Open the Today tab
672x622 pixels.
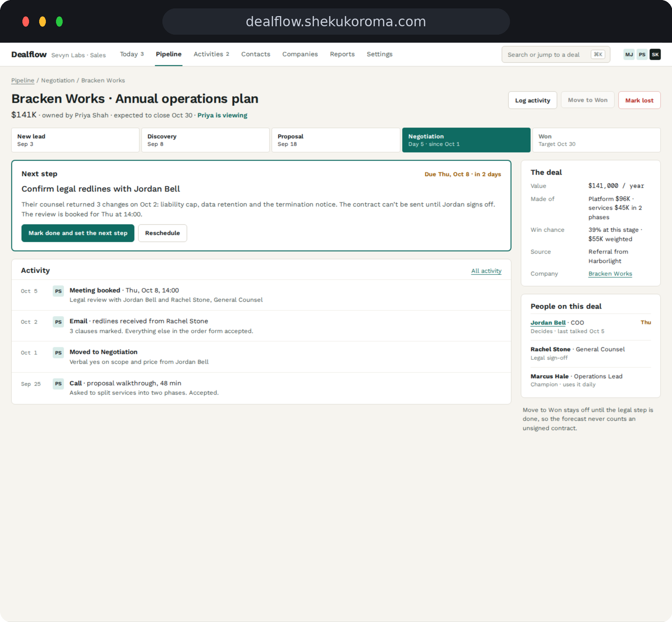(x=132, y=54)
